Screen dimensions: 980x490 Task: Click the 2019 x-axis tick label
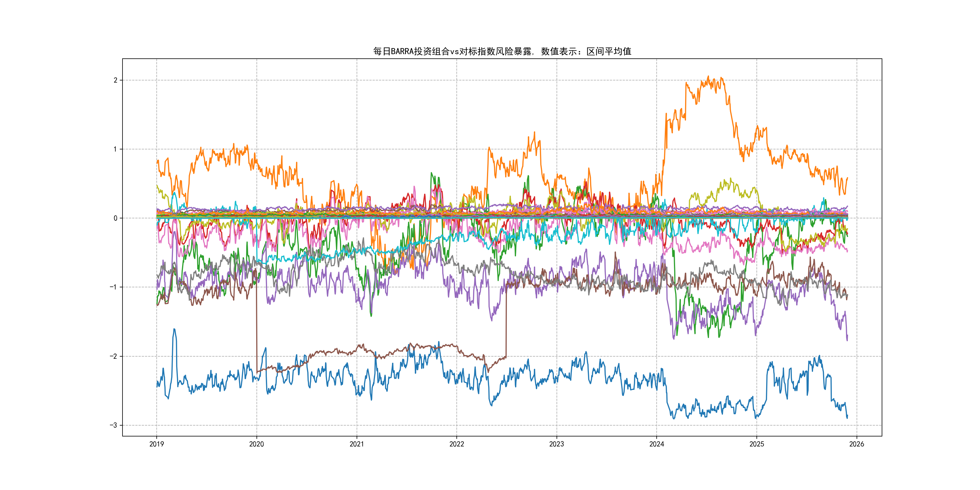pyautogui.click(x=156, y=444)
